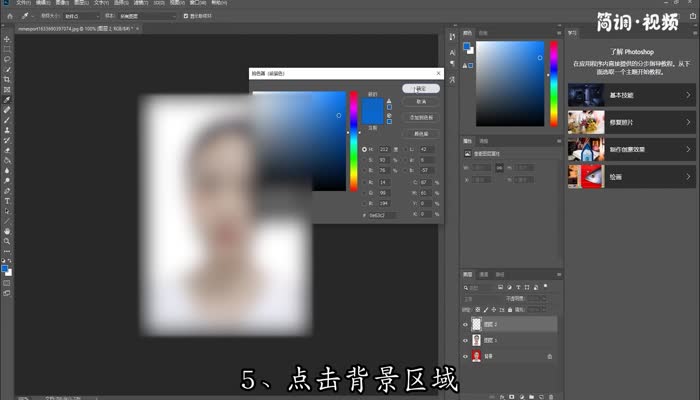
Task: Click 确定 to confirm the color picker
Action: point(421,88)
